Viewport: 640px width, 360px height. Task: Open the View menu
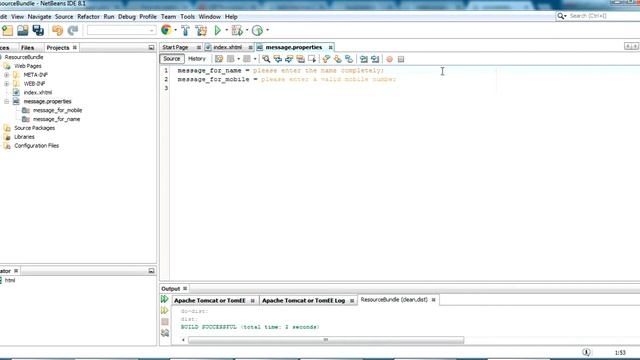[x=17, y=17]
